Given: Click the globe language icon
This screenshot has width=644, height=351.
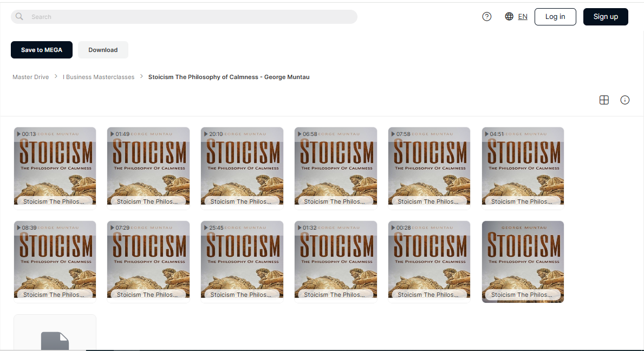Looking at the screenshot, I should point(509,16).
